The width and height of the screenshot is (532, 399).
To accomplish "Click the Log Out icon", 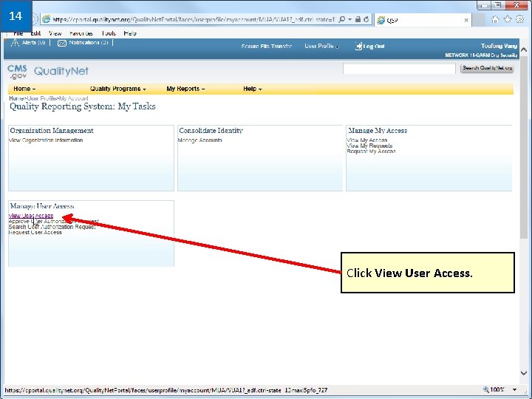I will [358, 46].
